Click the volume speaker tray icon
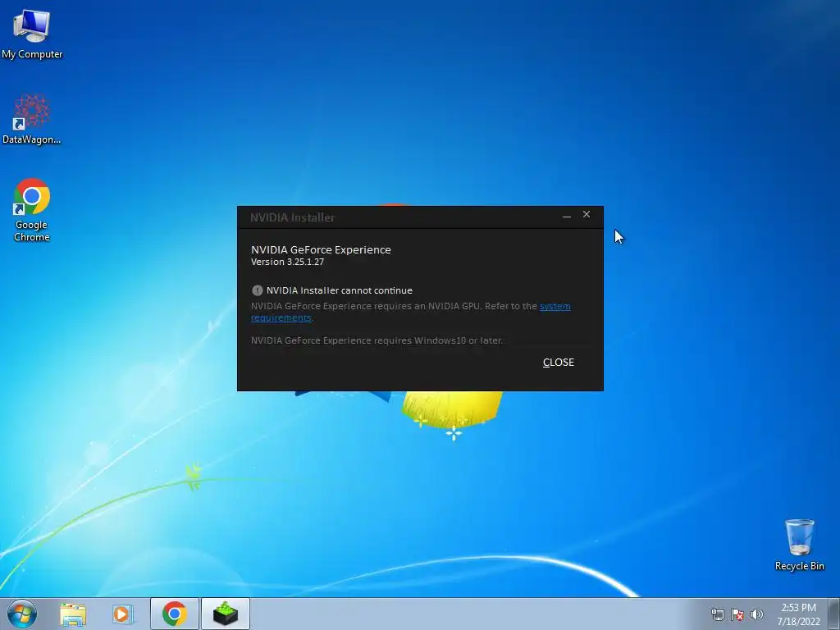 [x=757, y=614]
